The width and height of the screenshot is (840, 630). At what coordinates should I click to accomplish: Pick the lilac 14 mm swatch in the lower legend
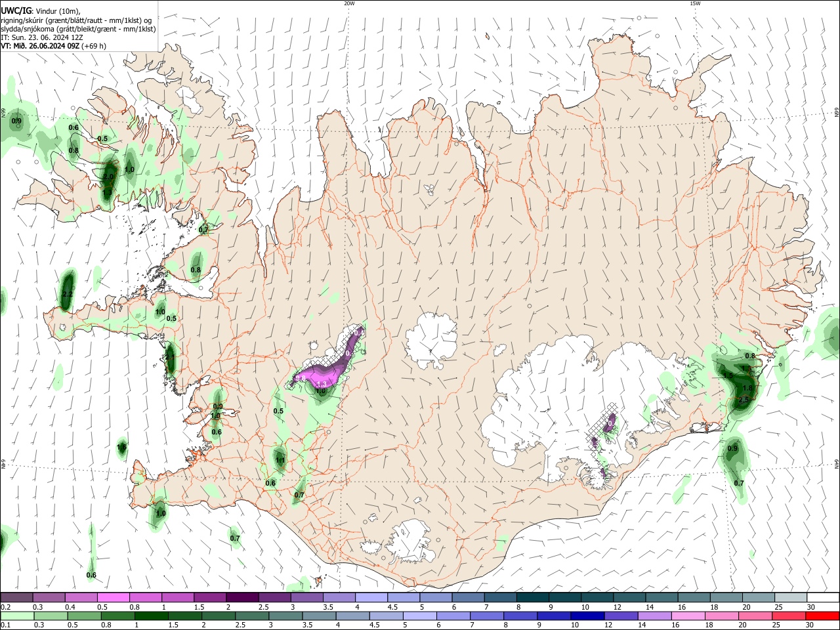coord(654,616)
